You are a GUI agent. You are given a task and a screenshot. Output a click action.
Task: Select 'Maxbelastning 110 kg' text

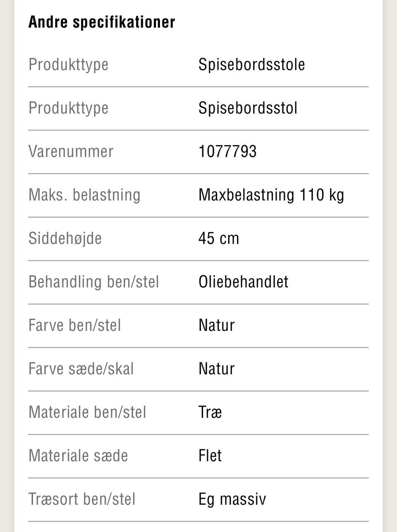[x=271, y=195]
